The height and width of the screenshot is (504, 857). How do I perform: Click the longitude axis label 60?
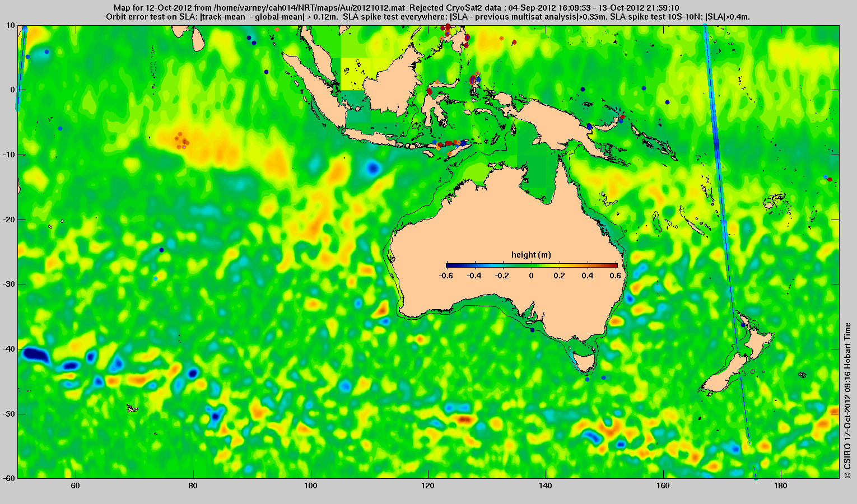point(76,486)
